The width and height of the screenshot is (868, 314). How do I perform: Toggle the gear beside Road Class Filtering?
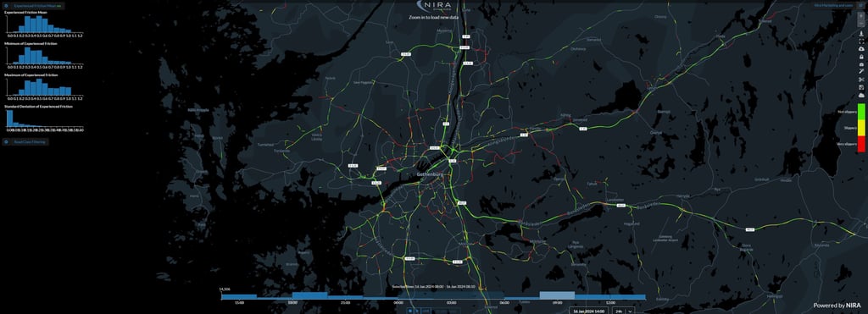tap(6, 141)
